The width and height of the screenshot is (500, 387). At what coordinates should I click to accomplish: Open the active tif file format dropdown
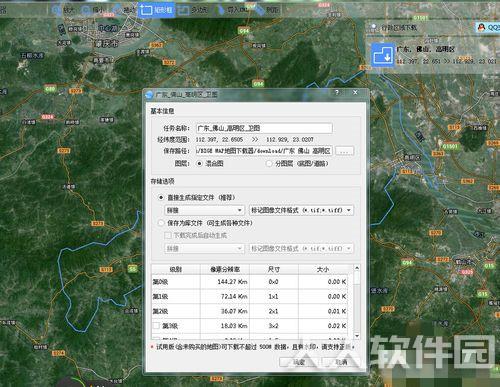(x=301, y=210)
